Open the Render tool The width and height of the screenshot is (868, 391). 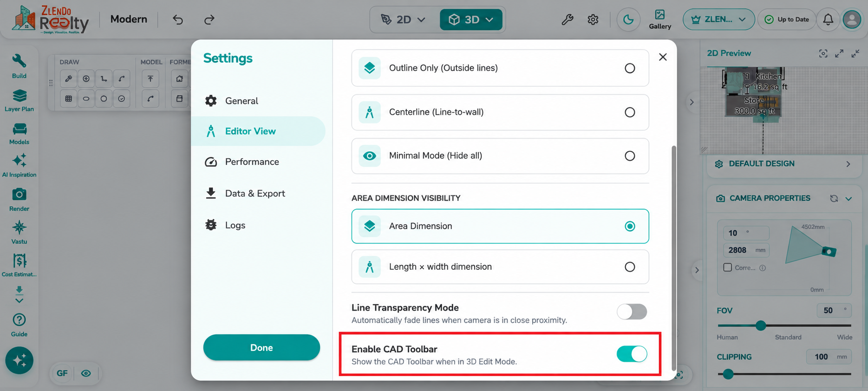[x=19, y=200]
